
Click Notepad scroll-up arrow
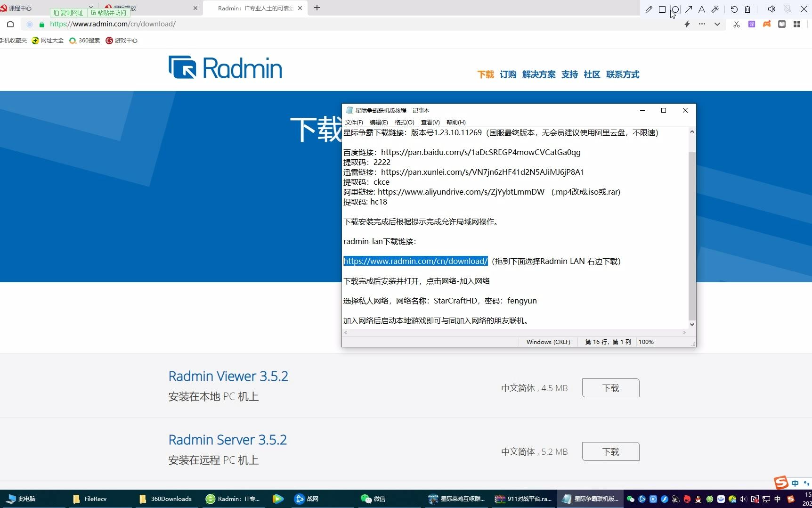point(692,132)
